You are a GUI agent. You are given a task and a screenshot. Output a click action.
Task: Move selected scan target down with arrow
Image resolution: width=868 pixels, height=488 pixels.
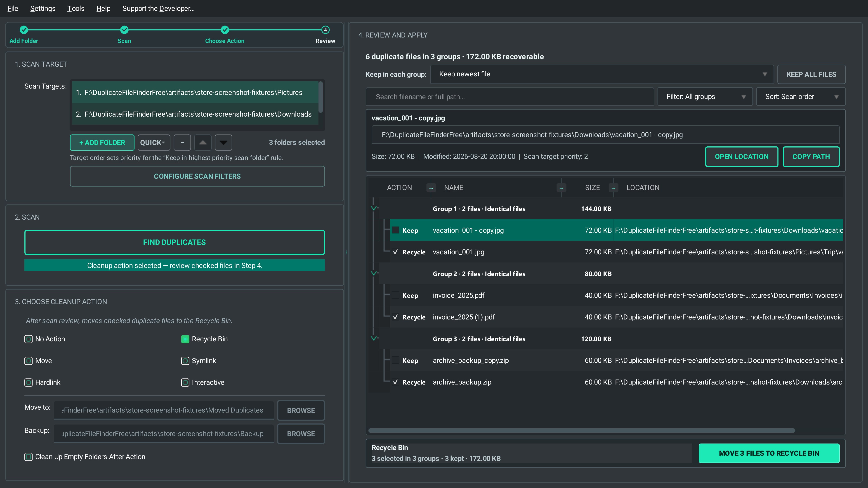[223, 143]
